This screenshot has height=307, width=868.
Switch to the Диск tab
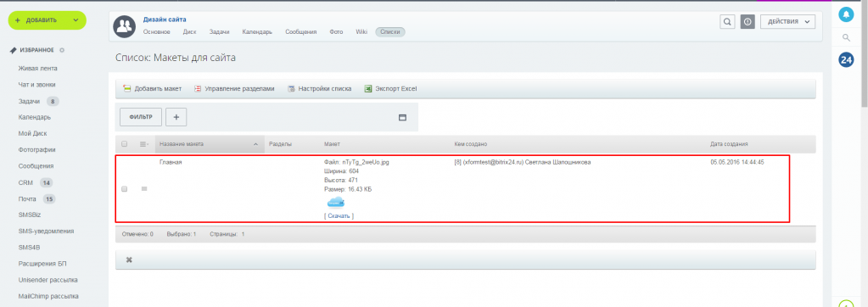pyautogui.click(x=190, y=32)
